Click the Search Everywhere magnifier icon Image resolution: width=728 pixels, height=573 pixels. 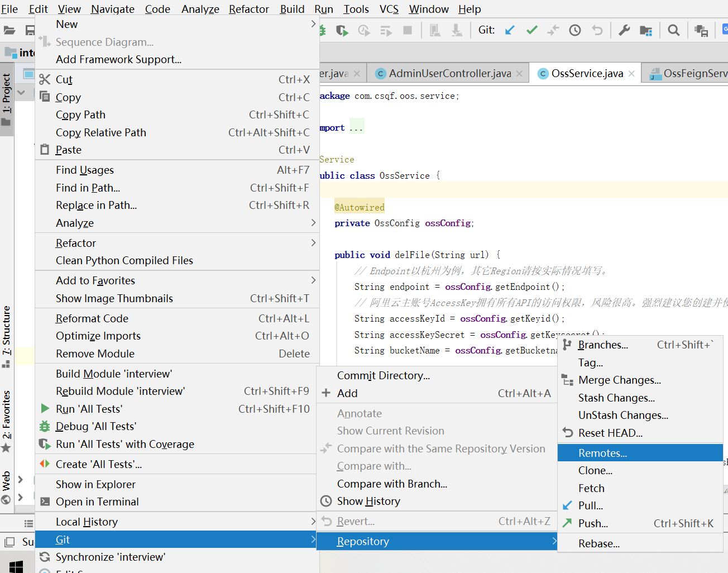(x=674, y=30)
